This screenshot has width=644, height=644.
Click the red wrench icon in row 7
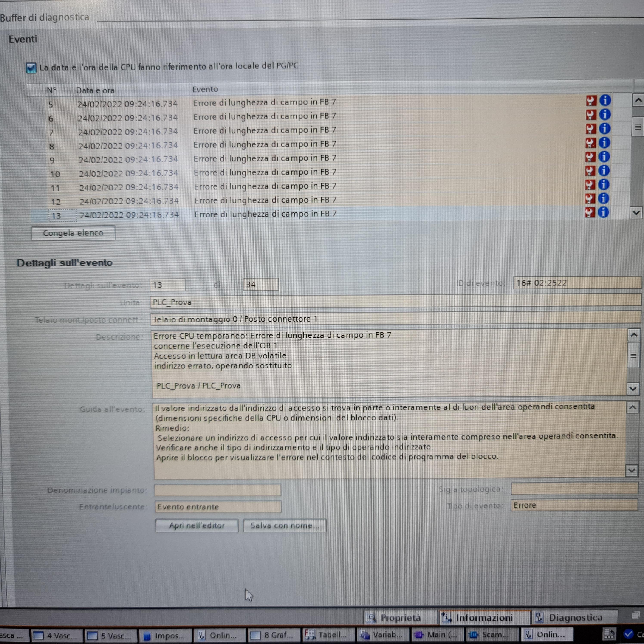coord(591,129)
